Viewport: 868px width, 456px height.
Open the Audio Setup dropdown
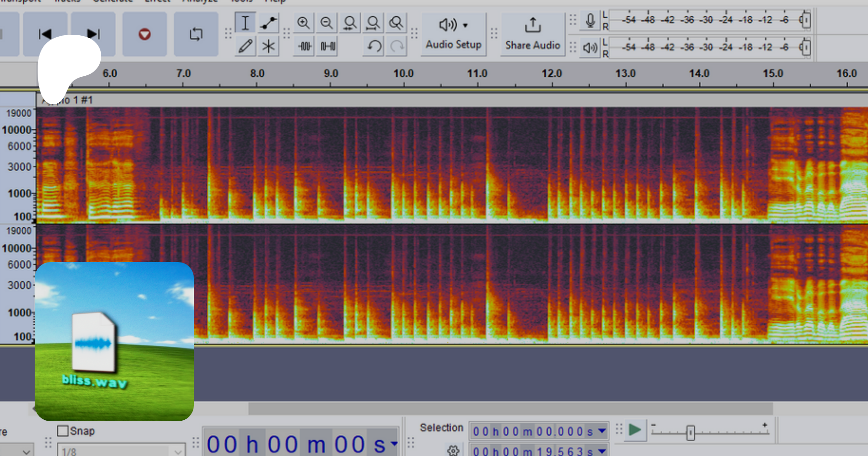pos(453,34)
